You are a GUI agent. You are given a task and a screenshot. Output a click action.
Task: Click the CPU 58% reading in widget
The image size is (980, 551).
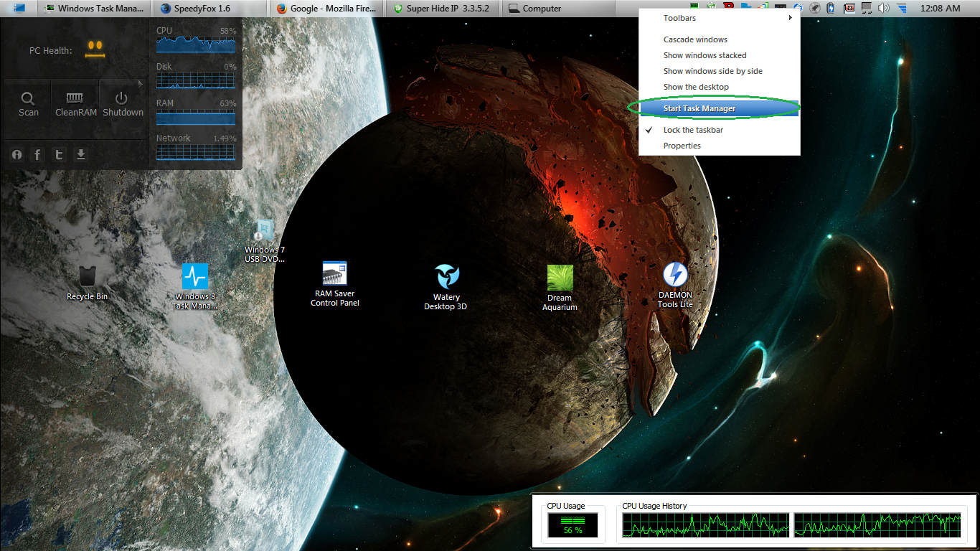[x=228, y=31]
